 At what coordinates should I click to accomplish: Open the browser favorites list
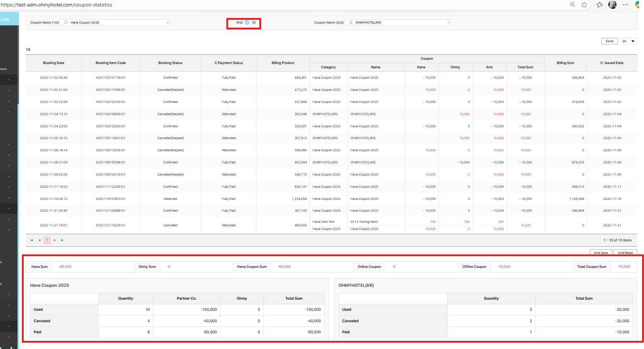tap(600, 5)
